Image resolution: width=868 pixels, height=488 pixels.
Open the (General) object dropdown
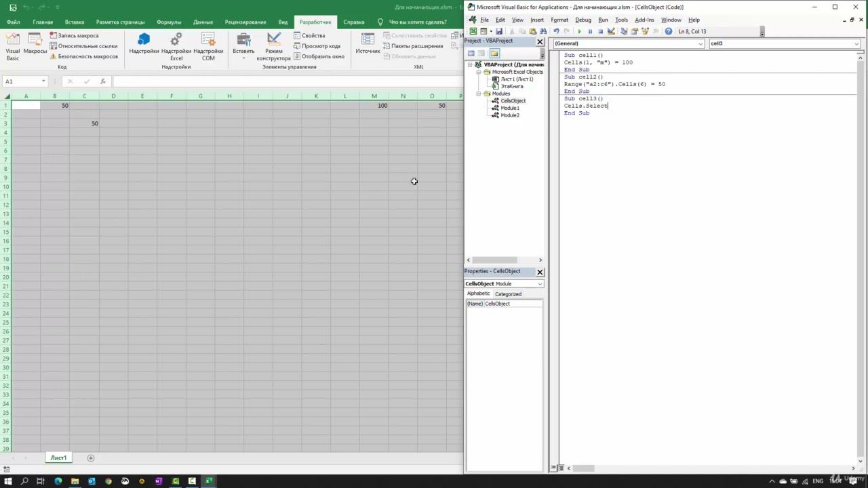(x=629, y=43)
